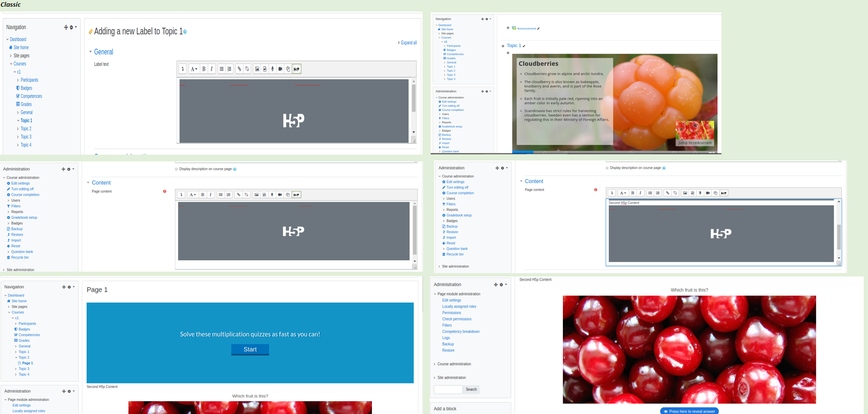868x414 pixels.
Task: Click scrollbar of editor containing Second H5p Content
Action: [x=839, y=231]
